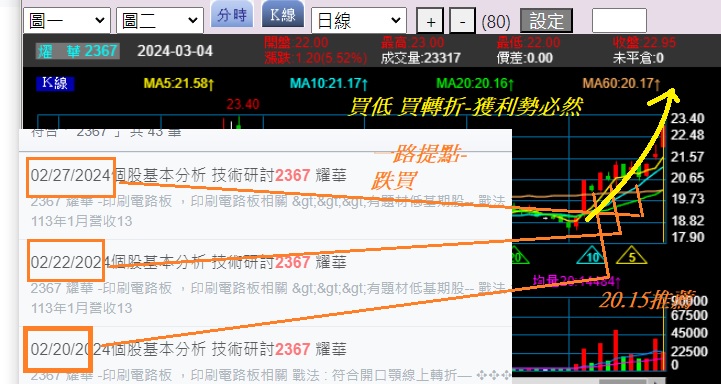Click the MA20:20.16 indicator
Image resolution: width=721 pixels, height=384 pixels.
coord(475,84)
